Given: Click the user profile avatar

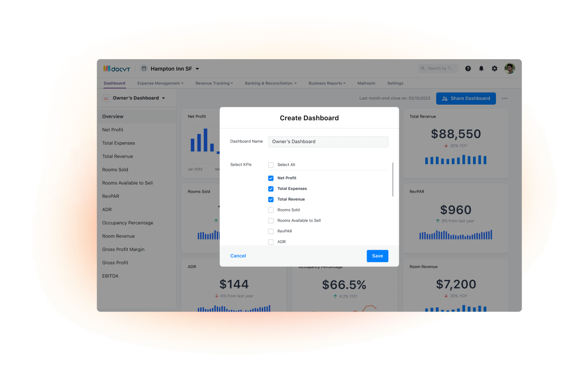Looking at the screenshot, I should 510,68.
